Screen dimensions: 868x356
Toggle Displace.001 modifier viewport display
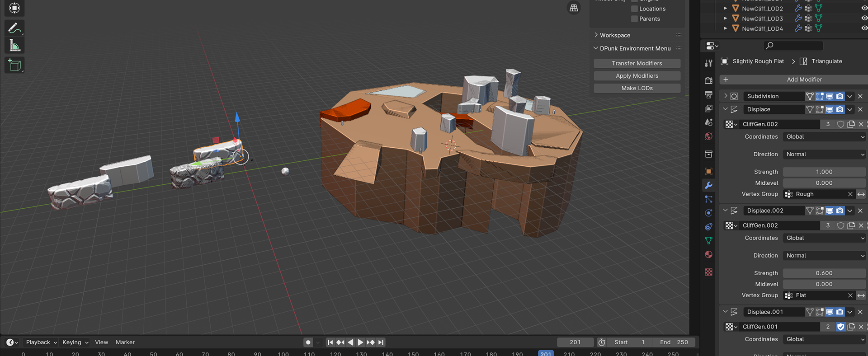830,312
